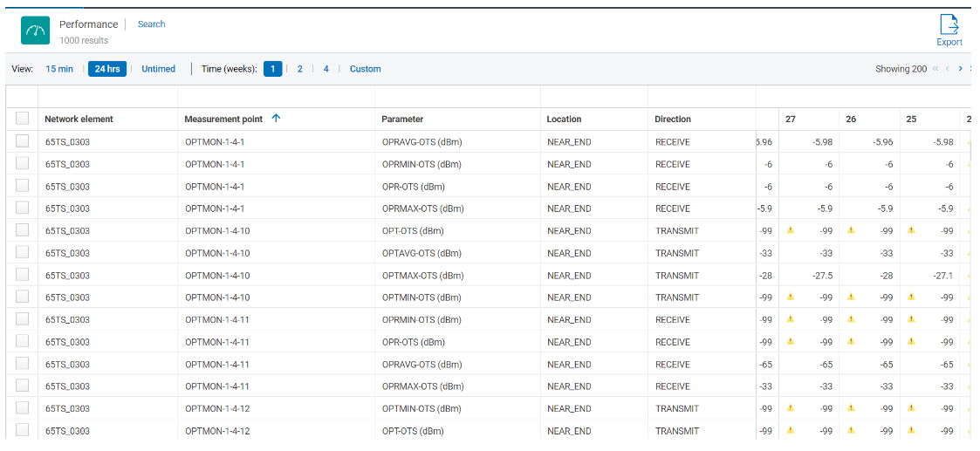This screenshot has height=451, width=980.
Task: Click the Network element header filter field
Action: (107, 97)
